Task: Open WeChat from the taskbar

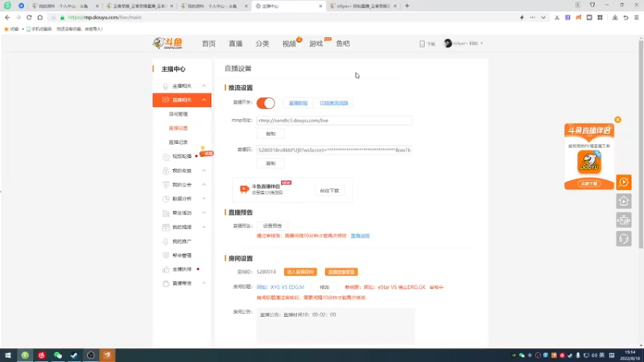Action: [58, 356]
